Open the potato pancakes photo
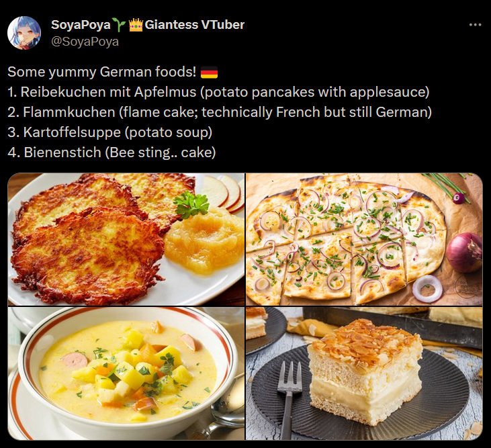This screenshot has width=491, height=448. click(x=126, y=239)
